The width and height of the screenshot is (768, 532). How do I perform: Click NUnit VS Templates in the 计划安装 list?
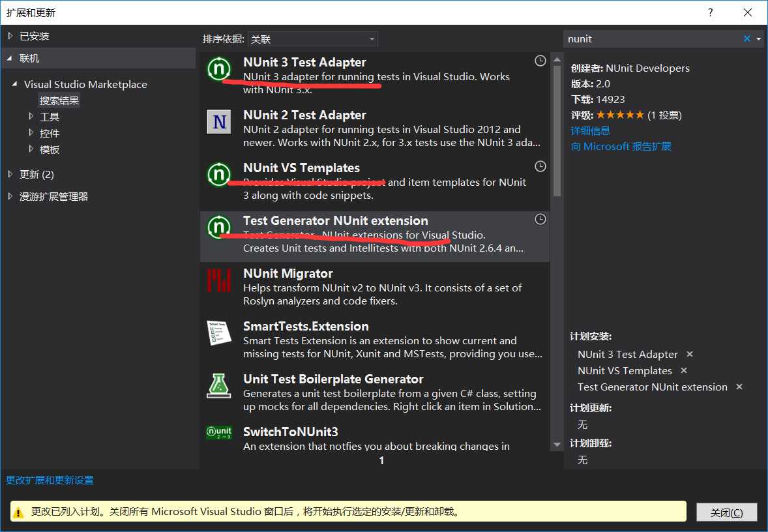coord(625,370)
